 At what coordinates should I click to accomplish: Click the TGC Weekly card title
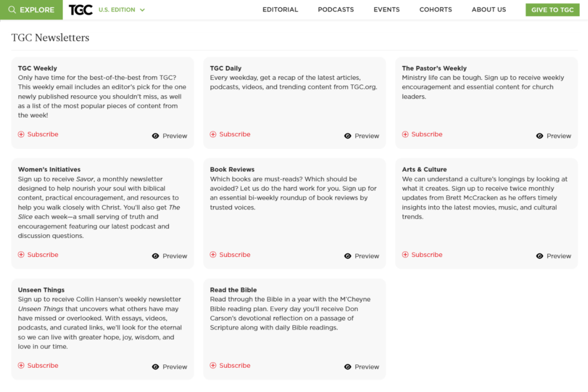(37, 68)
